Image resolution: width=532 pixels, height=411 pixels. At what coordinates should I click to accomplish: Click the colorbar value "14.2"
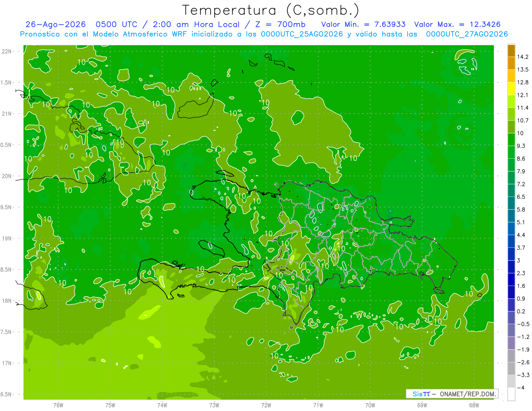pyautogui.click(x=523, y=57)
